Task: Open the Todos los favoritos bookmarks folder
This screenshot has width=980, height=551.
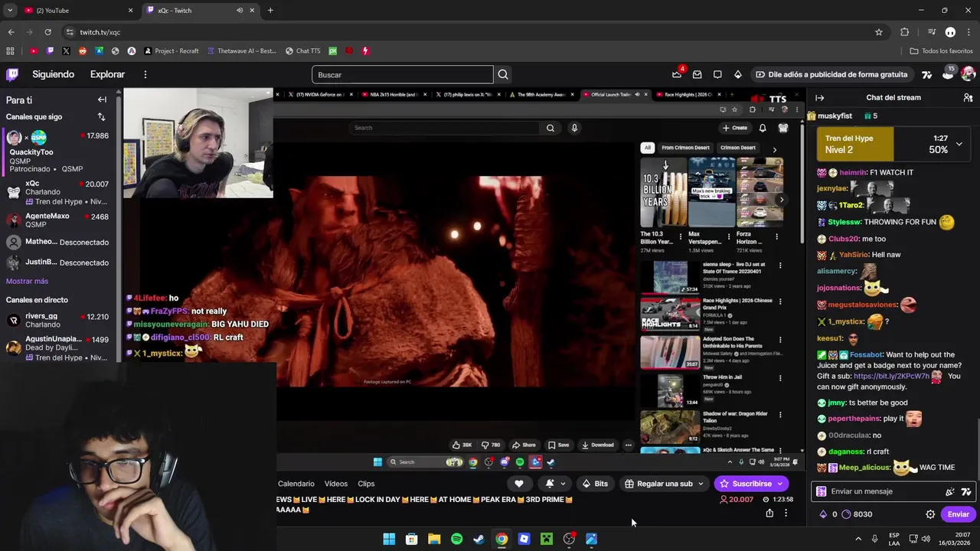Action: click(x=941, y=51)
